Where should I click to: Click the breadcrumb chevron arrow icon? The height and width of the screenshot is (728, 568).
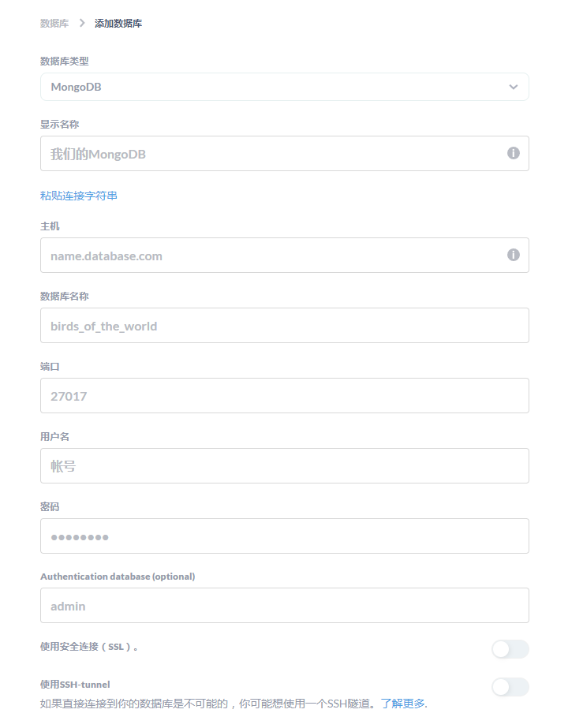click(x=81, y=24)
